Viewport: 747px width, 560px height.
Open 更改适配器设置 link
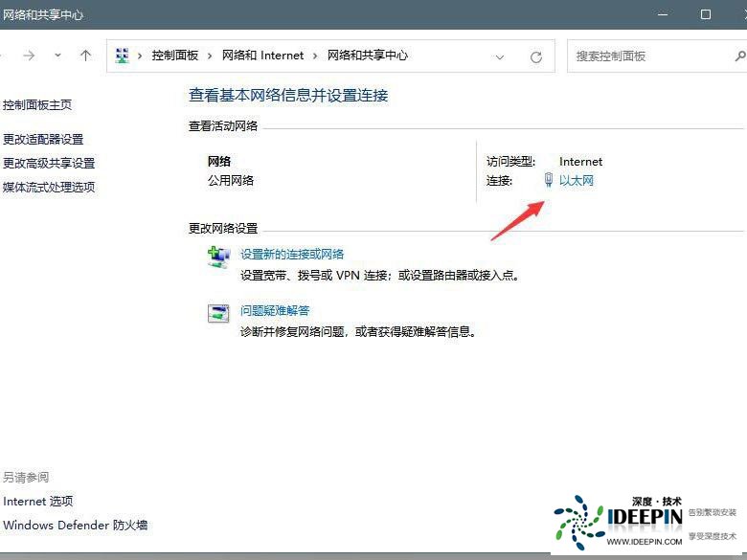[43, 140]
